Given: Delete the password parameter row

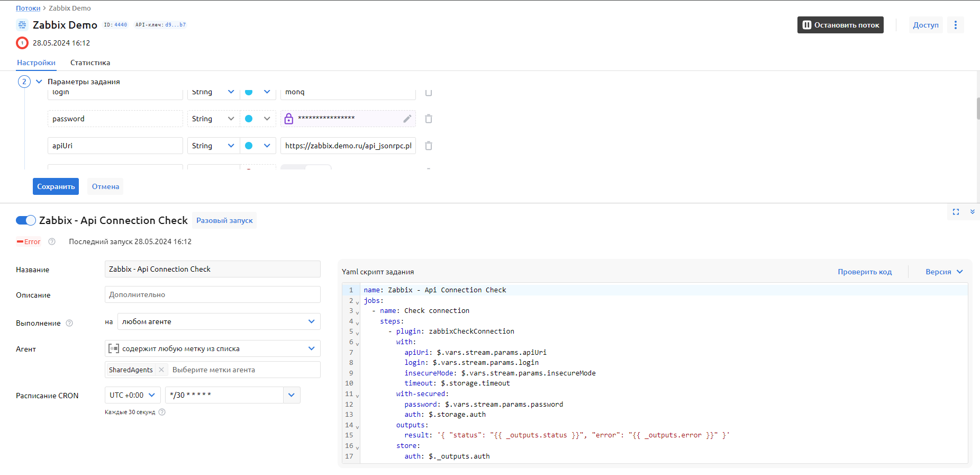Looking at the screenshot, I should [x=429, y=119].
